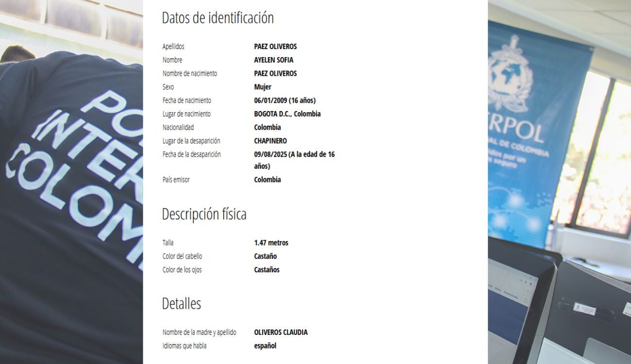
Task: Select the País emisor label
Action: [x=176, y=179]
